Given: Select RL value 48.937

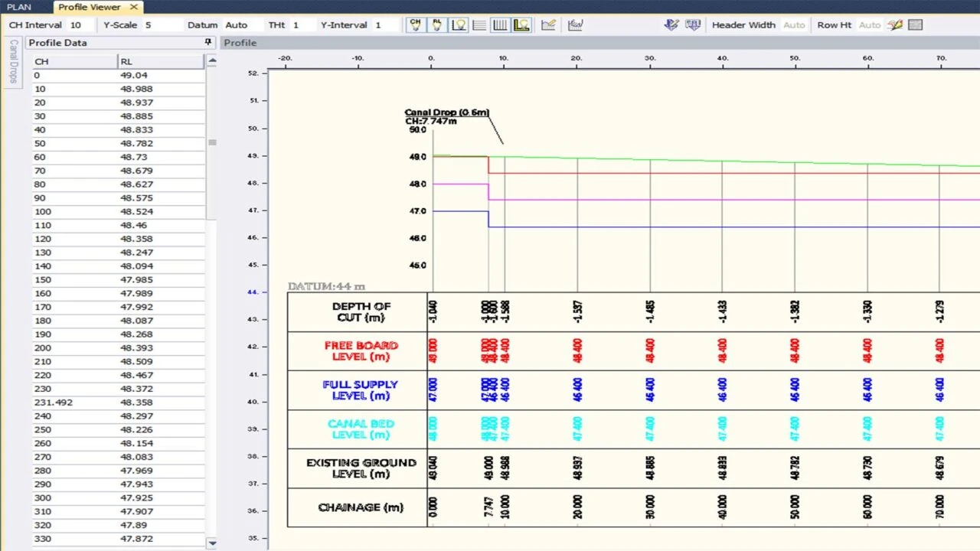Looking at the screenshot, I should [x=161, y=103].
